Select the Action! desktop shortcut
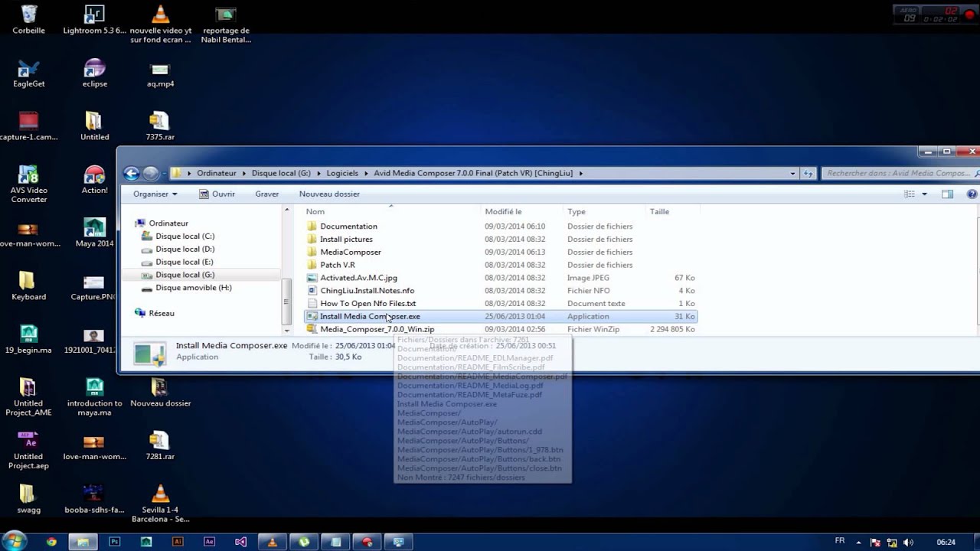The image size is (980, 551). point(94,180)
